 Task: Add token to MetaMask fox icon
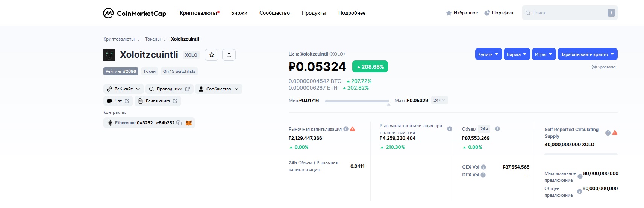coord(189,123)
